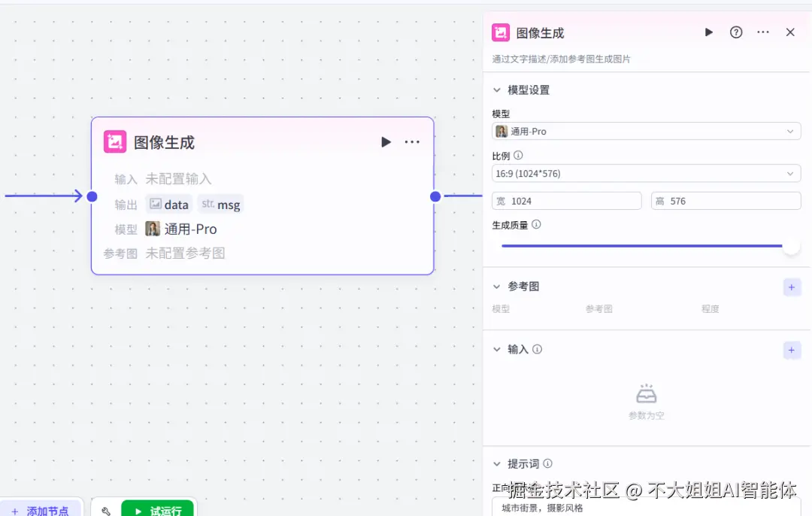Click the 图像生成 pink node icon
This screenshot has width=812, height=516.
point(500,32)
